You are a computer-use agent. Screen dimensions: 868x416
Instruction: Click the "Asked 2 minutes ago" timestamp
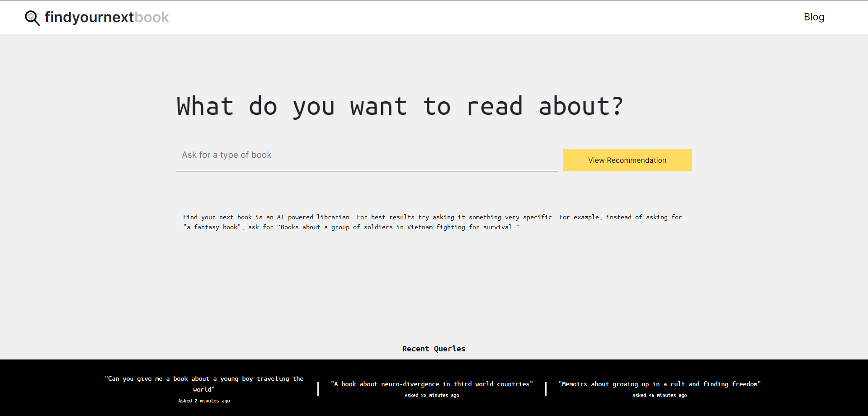[204, 401]
